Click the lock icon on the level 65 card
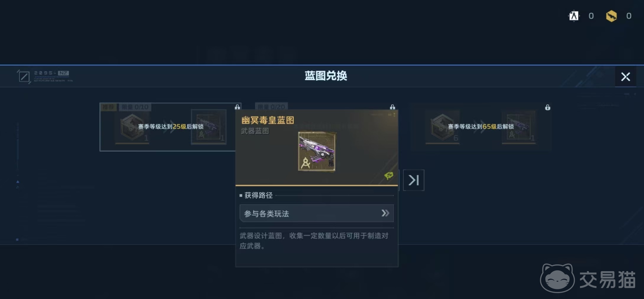The height and width of the screenshot is (299, 644). tap(548, 107)
